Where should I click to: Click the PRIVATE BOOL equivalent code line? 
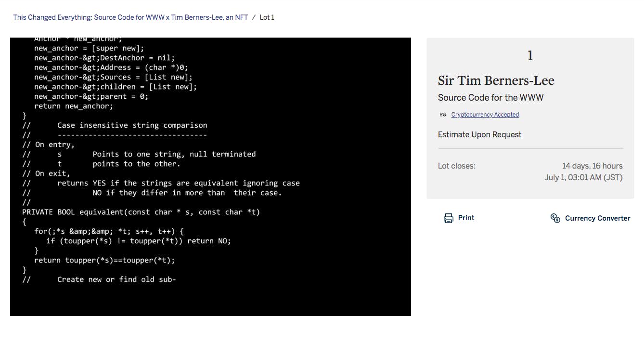tap(141, 212)
